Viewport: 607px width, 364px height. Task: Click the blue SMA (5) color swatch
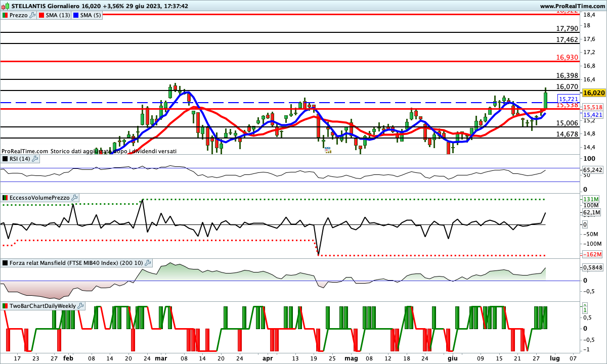pyautogui.click(x=76, y=15)
